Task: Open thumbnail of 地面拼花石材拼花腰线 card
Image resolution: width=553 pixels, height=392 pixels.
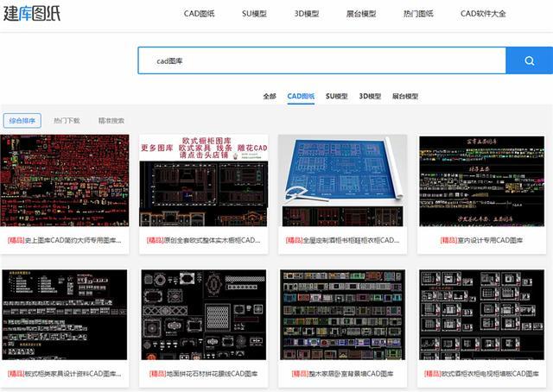Action: coord(204,315)
